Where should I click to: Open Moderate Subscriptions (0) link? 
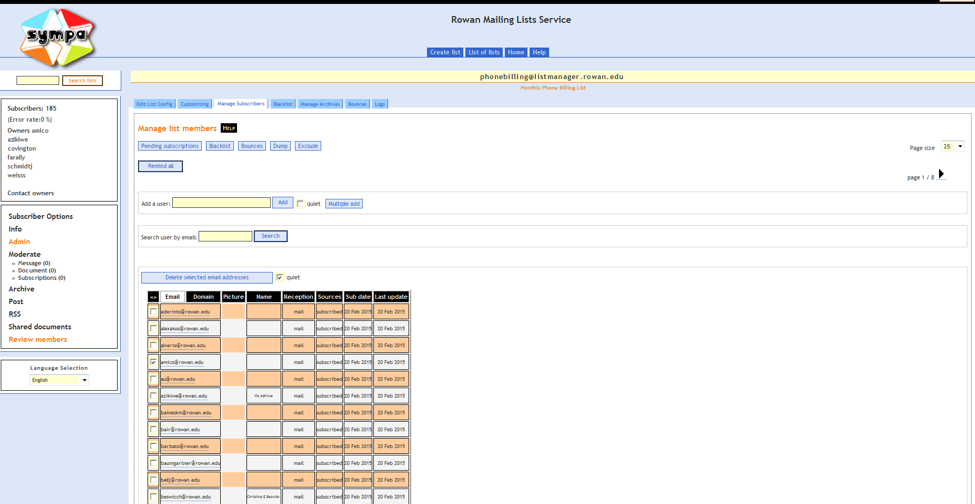(x=41, y=278)
